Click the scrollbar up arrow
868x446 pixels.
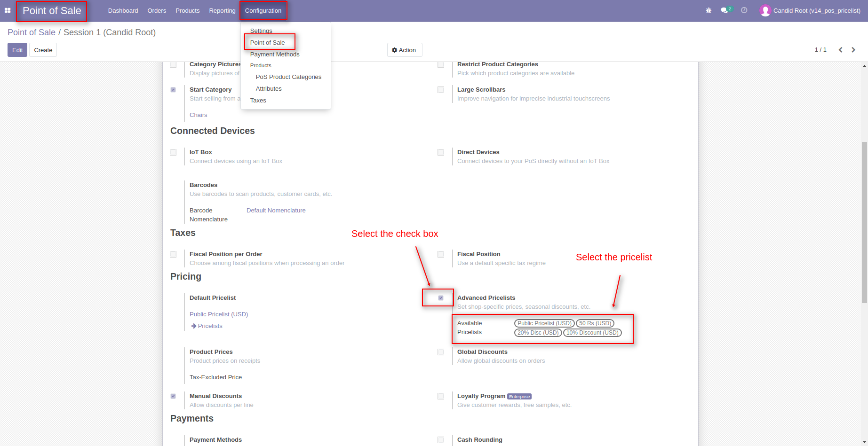pos(864,66)
